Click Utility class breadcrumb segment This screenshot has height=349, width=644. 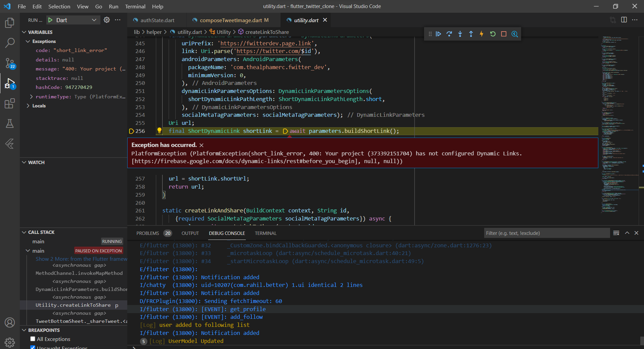(x=220, y=32)
